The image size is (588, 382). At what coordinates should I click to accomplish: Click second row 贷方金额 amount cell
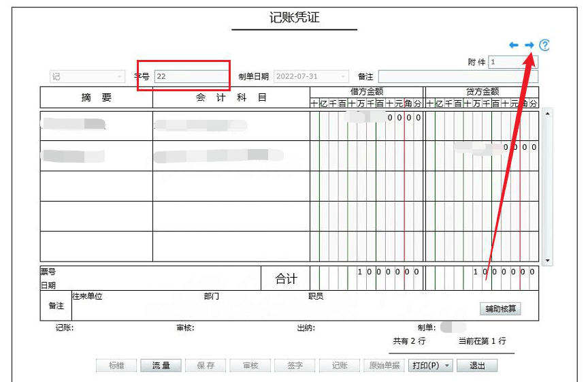pyautogui.click(x=483, y=156)
